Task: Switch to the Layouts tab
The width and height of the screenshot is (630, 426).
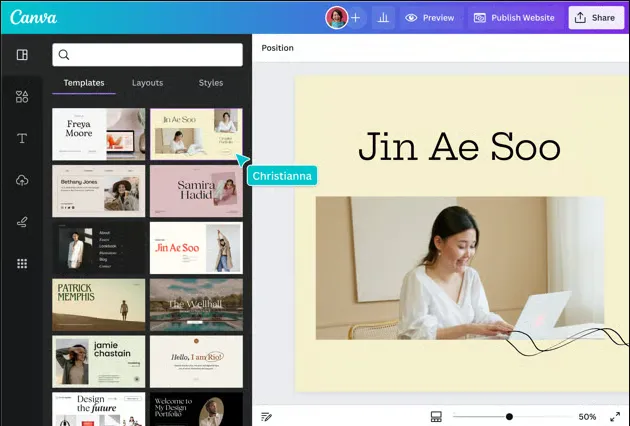Action: click(x=147, y=83)
